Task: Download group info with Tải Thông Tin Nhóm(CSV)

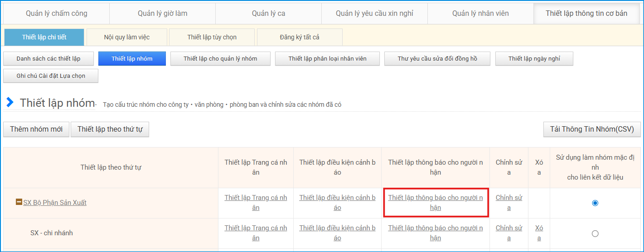Action: [x=592, y=129]
